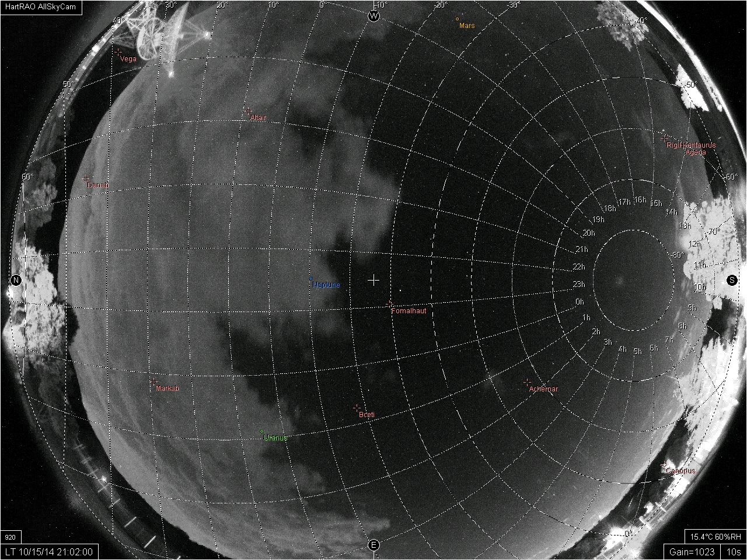Image resolution: width=747 pixels, height=560 pixels.
Task: Select the 'Vega' star label
Action: tap(128, 59)
